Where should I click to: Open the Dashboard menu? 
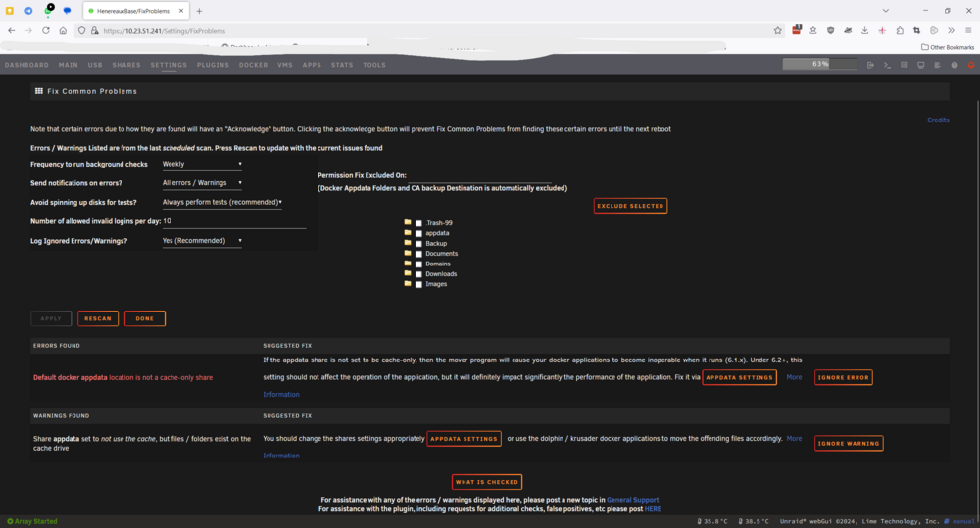(26, 65)
